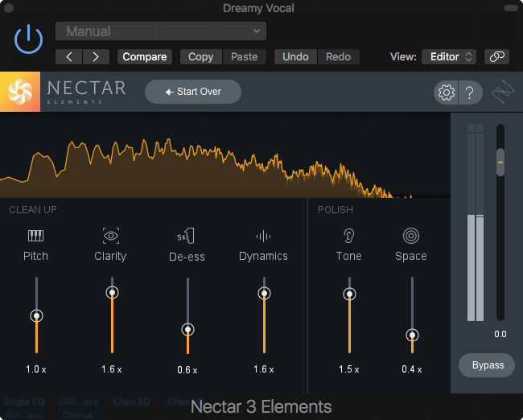Click the Pitch label text
Screen dimensions: 523x420
point(35,256)
